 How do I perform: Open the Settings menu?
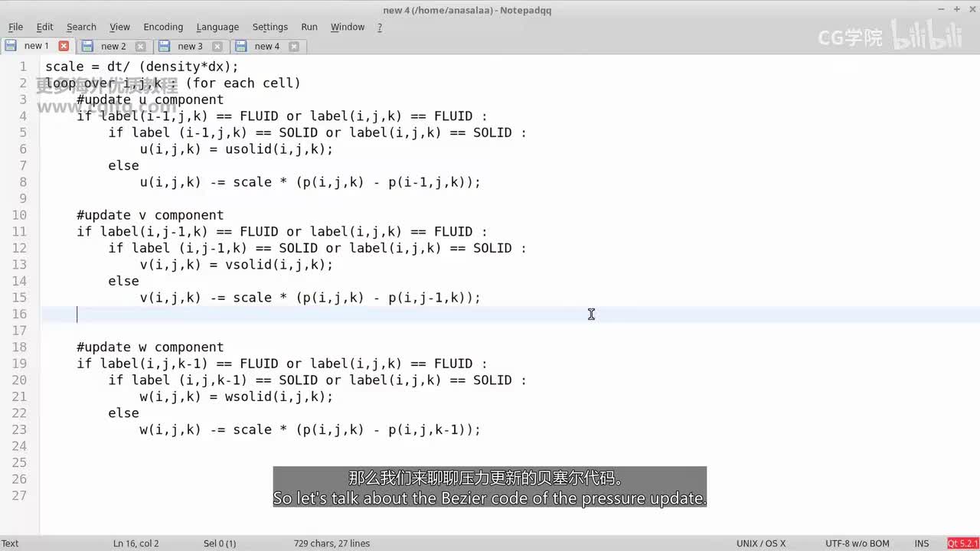click(x=270, y=27)
